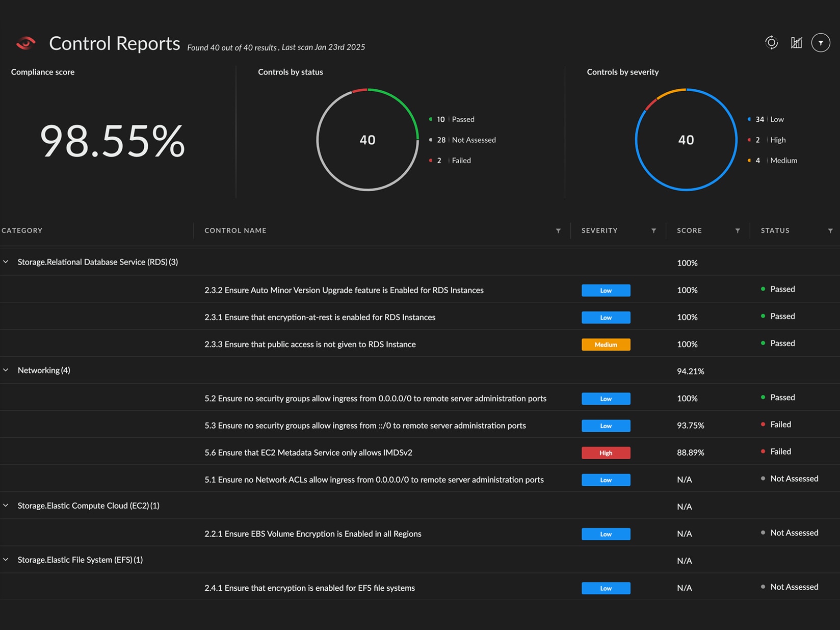The width and height of the screenshot is (840, 630).
Task: Open the Severity column filter funnel
Action: [x=654, y=230]
